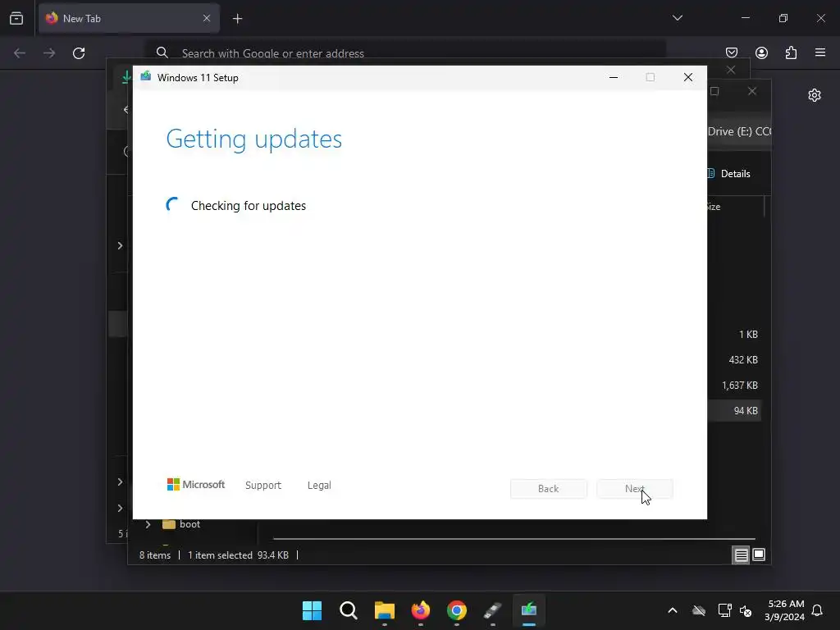The height and width of the screenshot is (630, 840).
Task: Open the Firefox hamburger menu
Action: 820,52
